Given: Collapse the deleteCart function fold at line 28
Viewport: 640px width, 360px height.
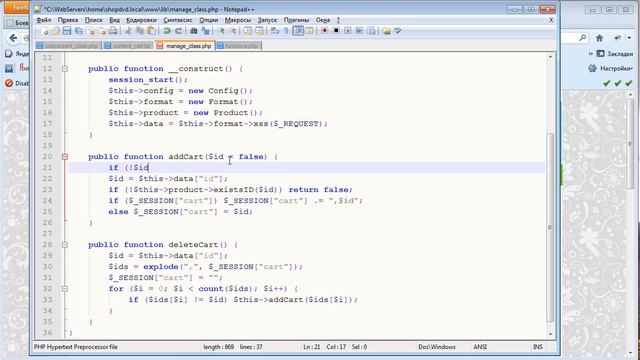Looking at the screenshot, I should (x=64, y=245).
